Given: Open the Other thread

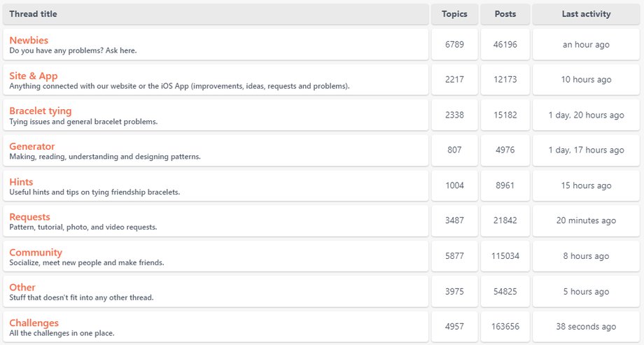Looking at the screenshot, I should (x=22, y=287).
